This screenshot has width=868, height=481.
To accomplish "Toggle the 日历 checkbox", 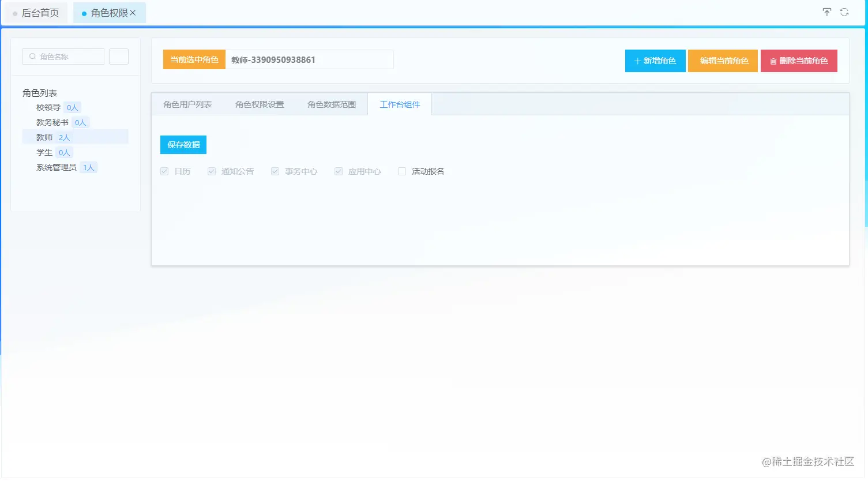I will click(164, 171).
